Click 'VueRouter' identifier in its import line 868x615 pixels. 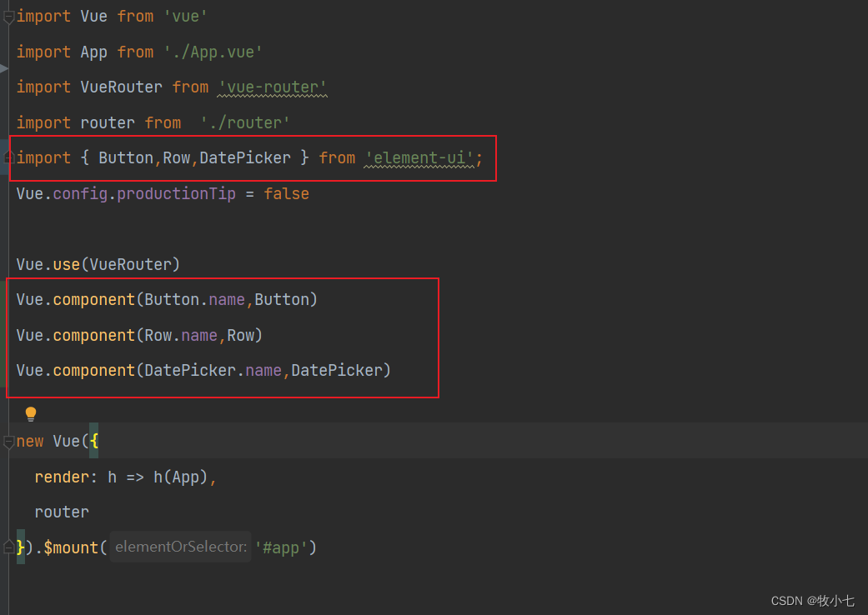121,87
